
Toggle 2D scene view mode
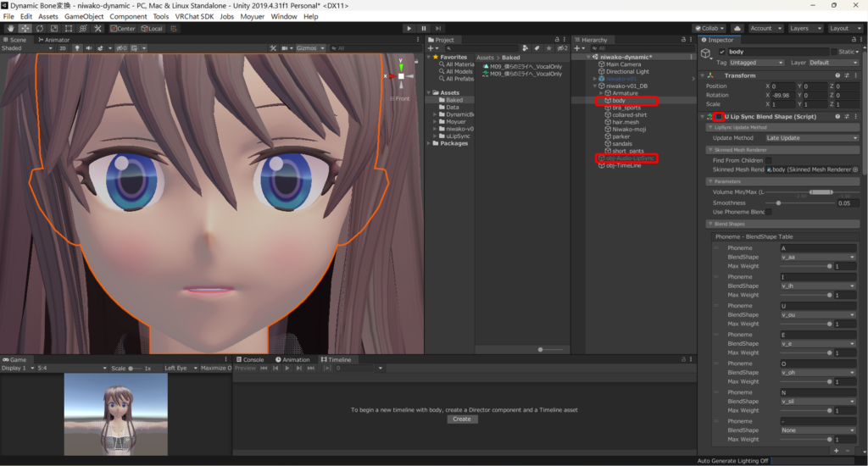pyautogui.click(x=62, y=48)
